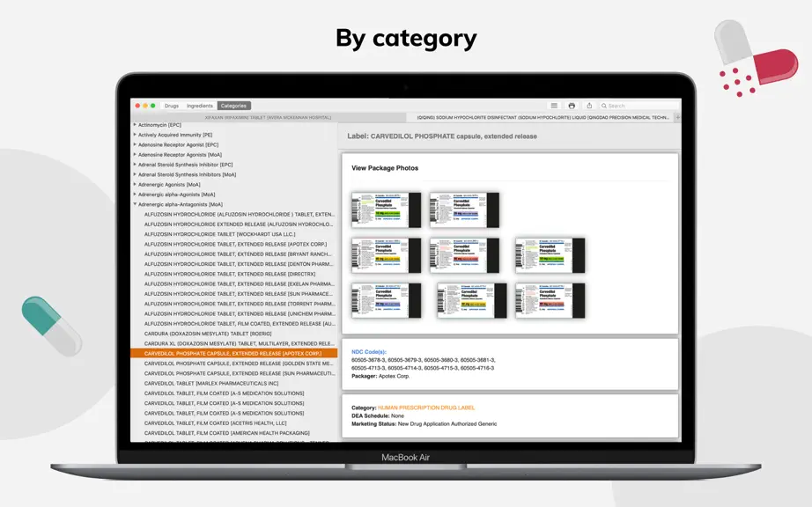The image size is (812, 507).
Task: Select Alfuzosin Tablet, Extended Release [DirectRx]
Action: click(234, 274)
